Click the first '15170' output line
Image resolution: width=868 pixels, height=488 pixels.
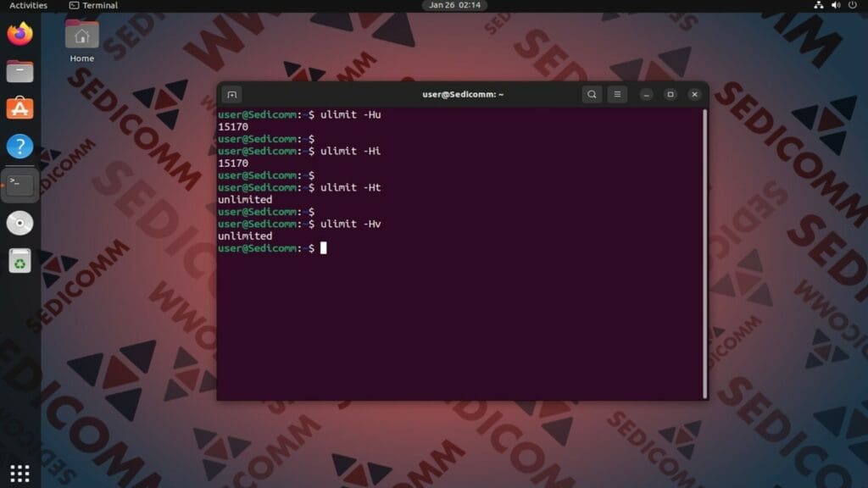click(x=233, y=127)
